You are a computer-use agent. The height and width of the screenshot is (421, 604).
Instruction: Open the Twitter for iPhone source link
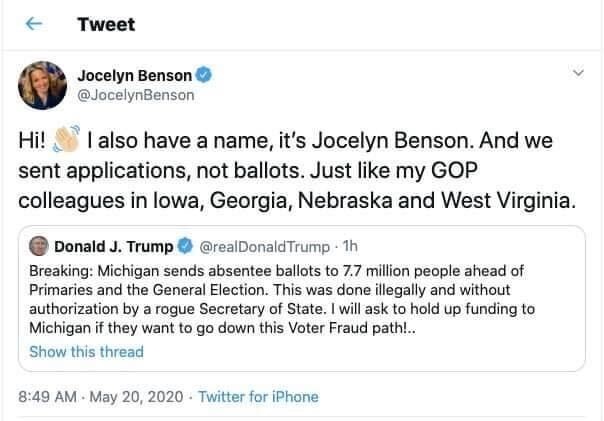[x=259, y=396]
